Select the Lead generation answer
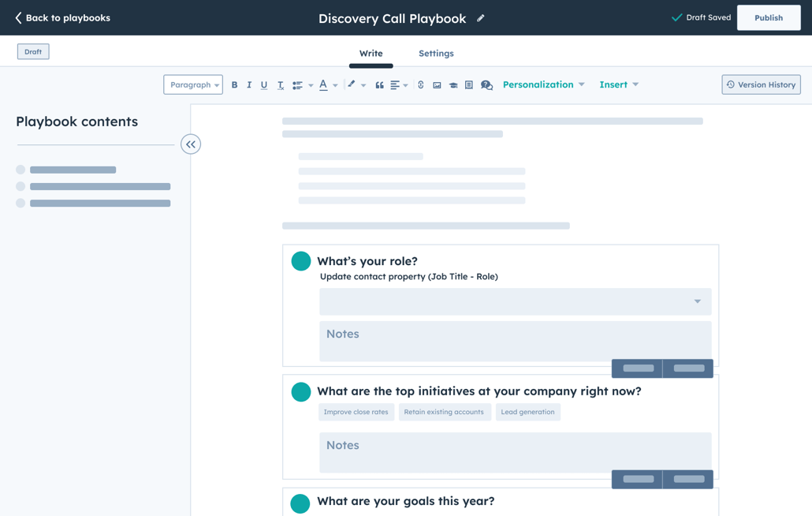The height and width of the screenshot is (516, 812). [527, 412]
